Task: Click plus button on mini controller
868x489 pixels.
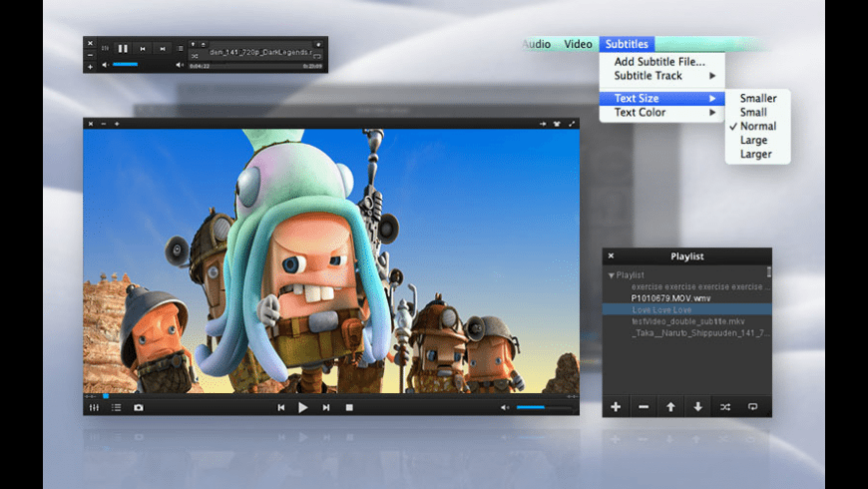Action: 90,67
